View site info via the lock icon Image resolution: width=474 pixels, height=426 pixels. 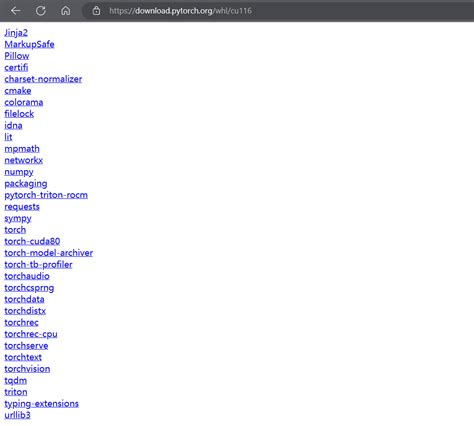pyautogui.click(x=96, y=11)
